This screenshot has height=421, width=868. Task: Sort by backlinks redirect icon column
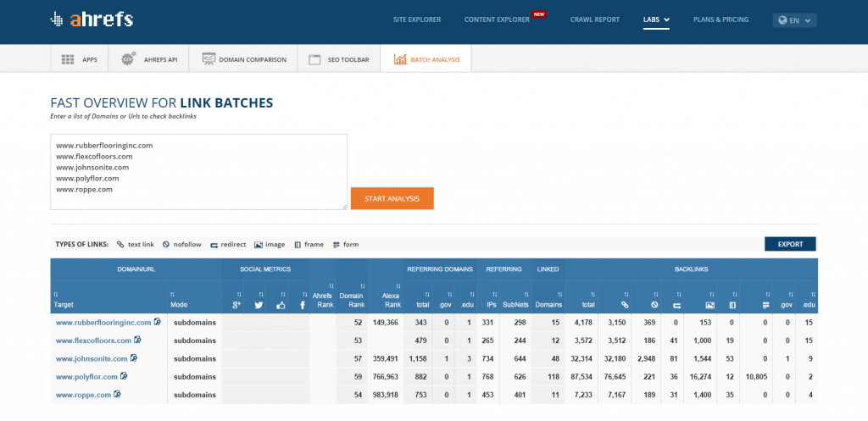coord(676,306)
